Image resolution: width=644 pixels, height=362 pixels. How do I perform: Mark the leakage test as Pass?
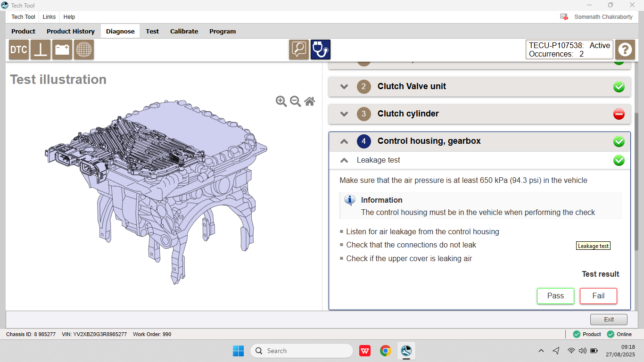[x=555, y=296]
